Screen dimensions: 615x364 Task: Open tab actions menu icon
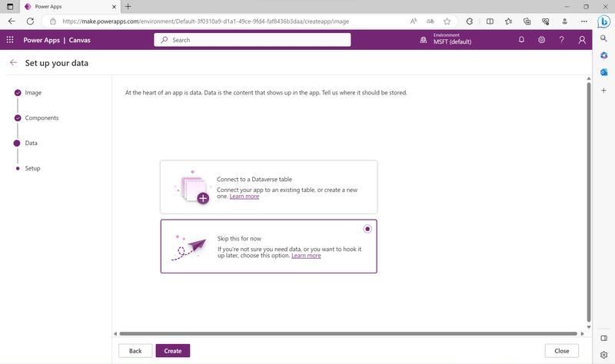[10, 6]
